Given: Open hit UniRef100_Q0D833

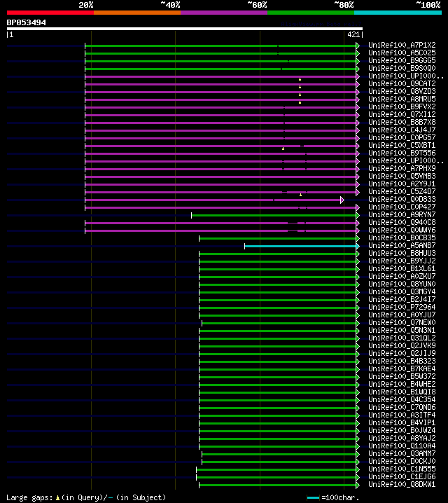Looking at the screenshot, I should tap(402, 199).
